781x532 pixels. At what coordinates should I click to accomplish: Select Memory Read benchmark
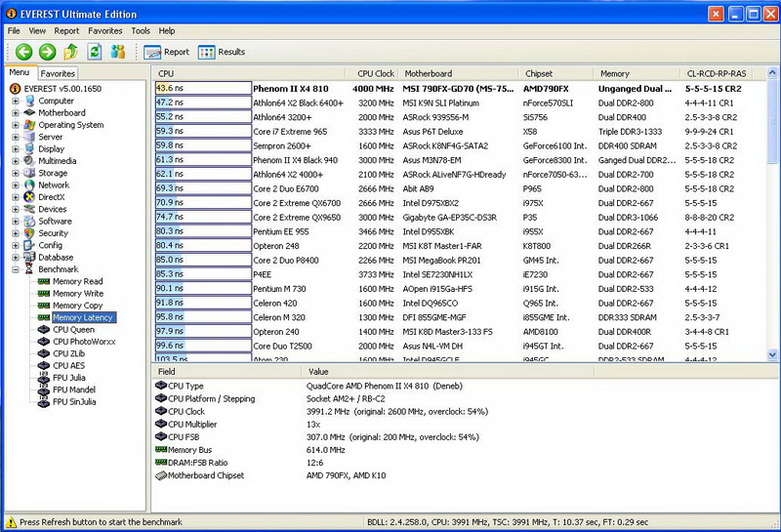pos(77,281)
